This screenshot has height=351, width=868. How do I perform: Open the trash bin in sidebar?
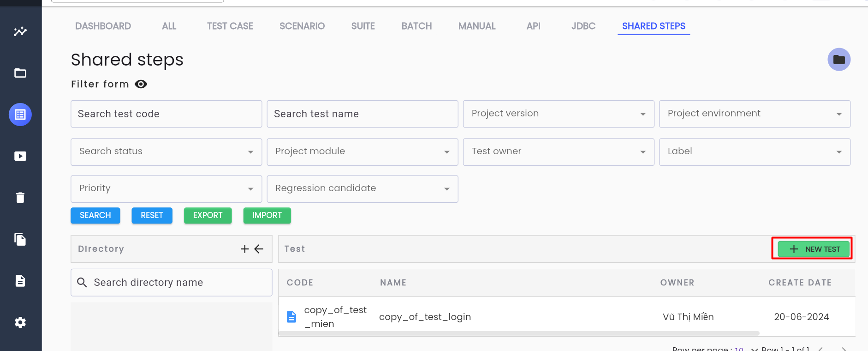[20, 198]
